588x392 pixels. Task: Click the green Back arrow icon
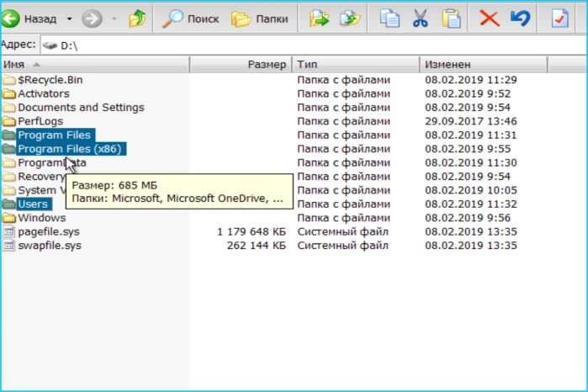click(10, 18)
